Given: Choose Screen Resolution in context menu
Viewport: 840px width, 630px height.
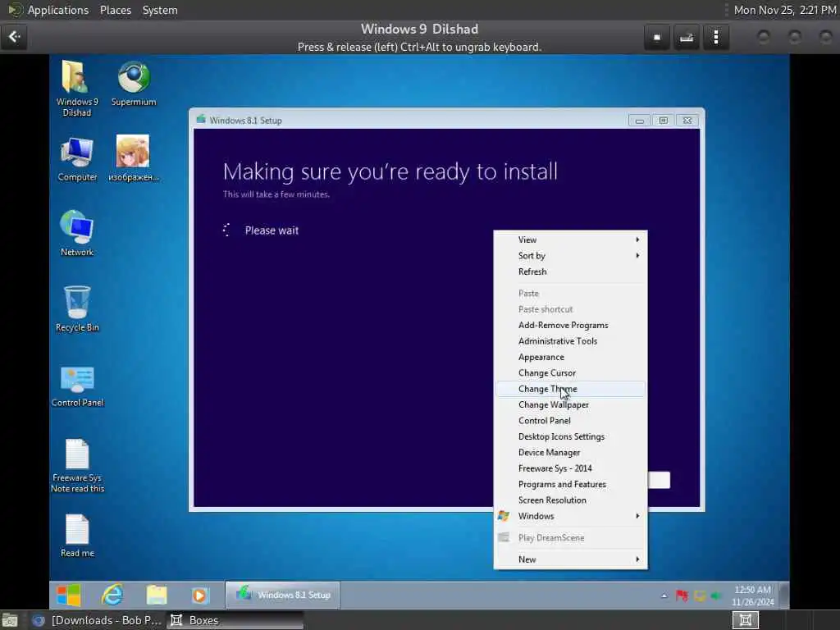Looking at the screenshot, I should pyautogui.click(x=571, y=500).
